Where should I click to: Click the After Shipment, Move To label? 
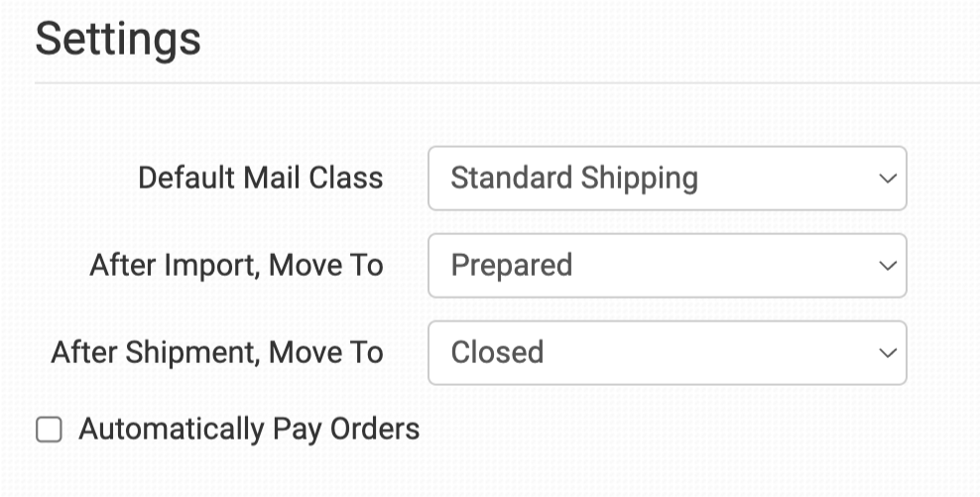217,353
